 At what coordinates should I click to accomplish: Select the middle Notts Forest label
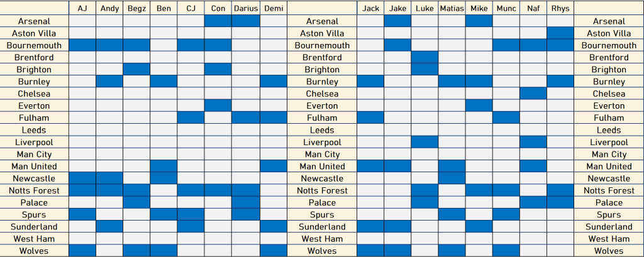pos(322,190)
